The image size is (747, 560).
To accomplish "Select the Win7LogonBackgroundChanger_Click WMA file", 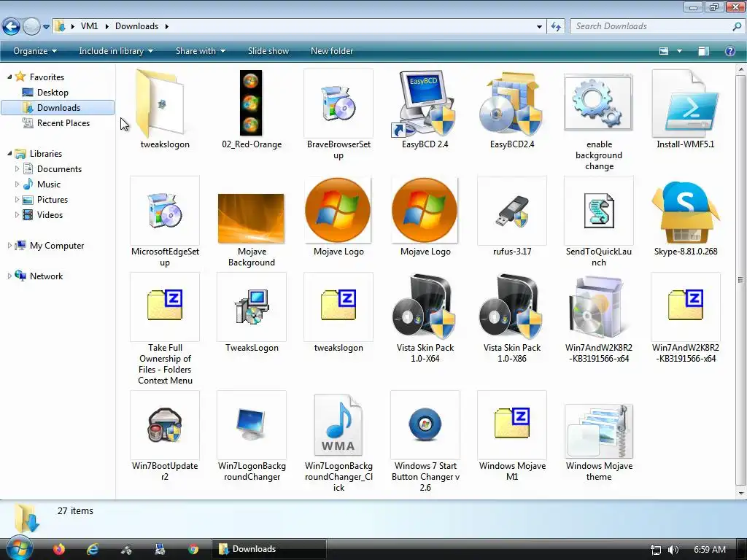I will click(x=338, y=425).
